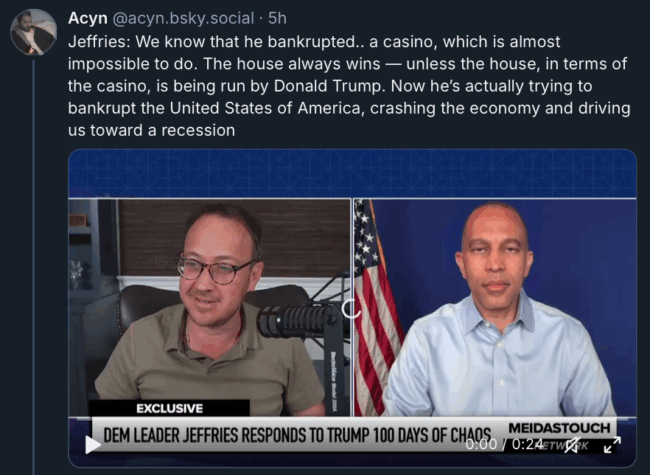Viewport: 650px width, 475px height.
Task: Unmute the video with the speaker icon
Action: (573, 445)
